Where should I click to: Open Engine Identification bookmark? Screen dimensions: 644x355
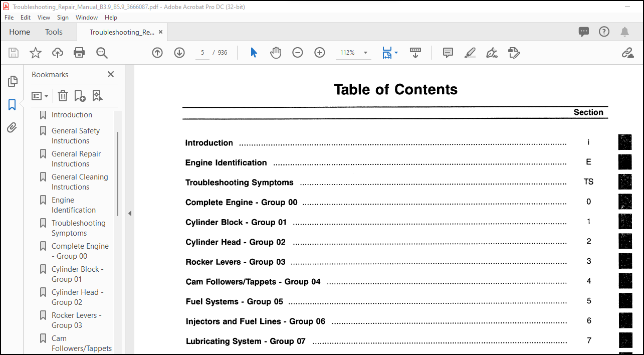74,205
